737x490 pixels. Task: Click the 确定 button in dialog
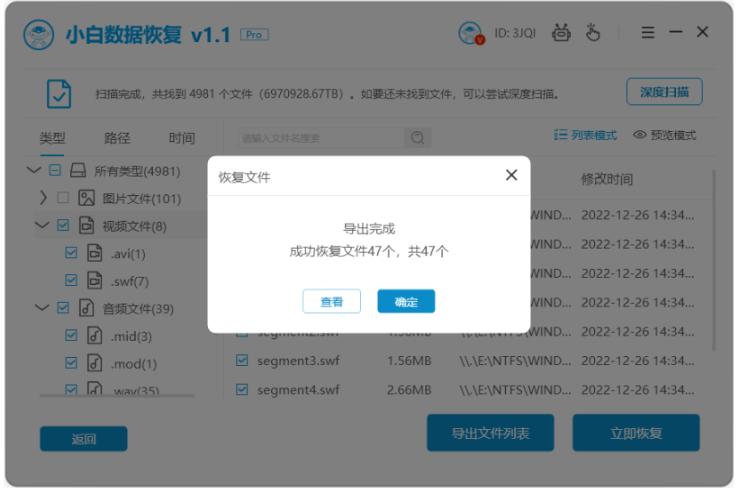pos(406,301)
